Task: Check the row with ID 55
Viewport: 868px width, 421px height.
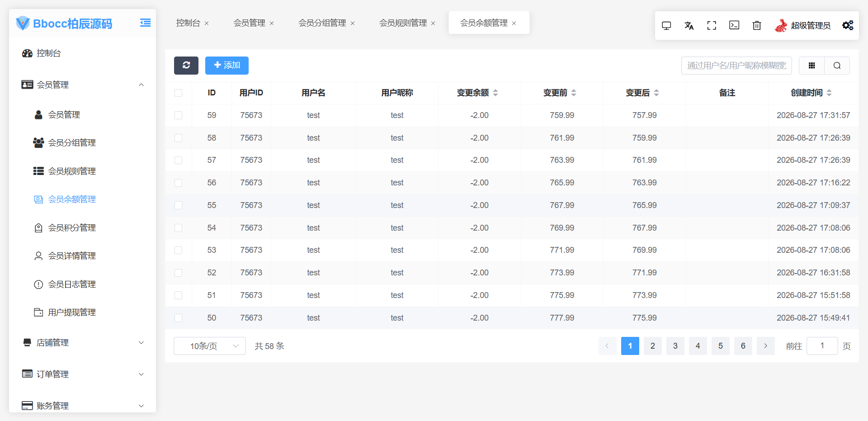Action: tap(179, 205)
